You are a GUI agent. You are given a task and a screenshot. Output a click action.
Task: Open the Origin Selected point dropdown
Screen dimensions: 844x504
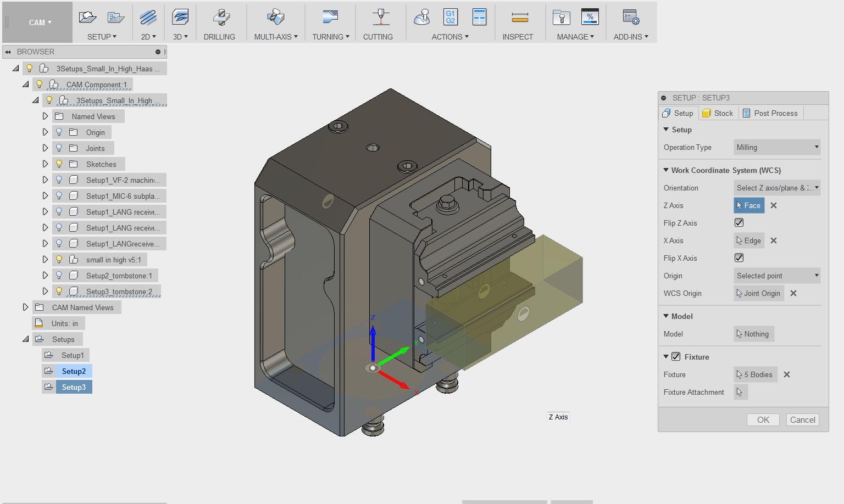point(776,276)
